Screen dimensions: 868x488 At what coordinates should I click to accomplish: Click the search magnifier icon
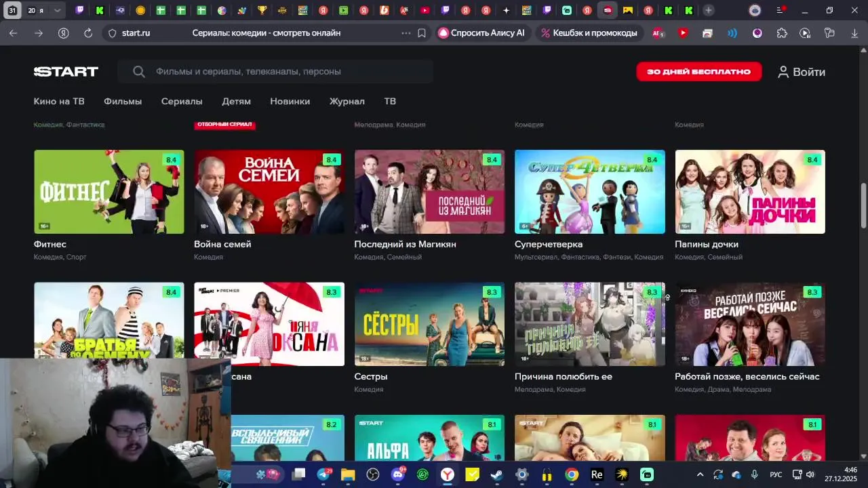pos(139,72)
